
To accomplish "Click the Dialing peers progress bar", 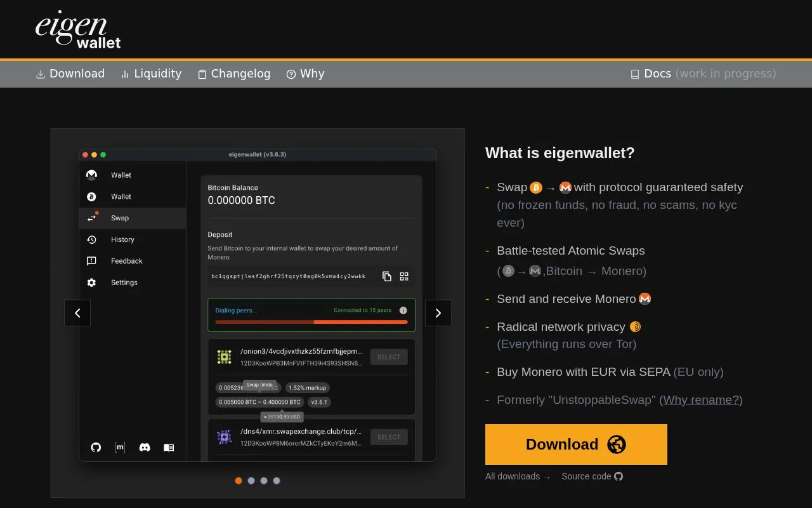I will [x=311, y=322].
